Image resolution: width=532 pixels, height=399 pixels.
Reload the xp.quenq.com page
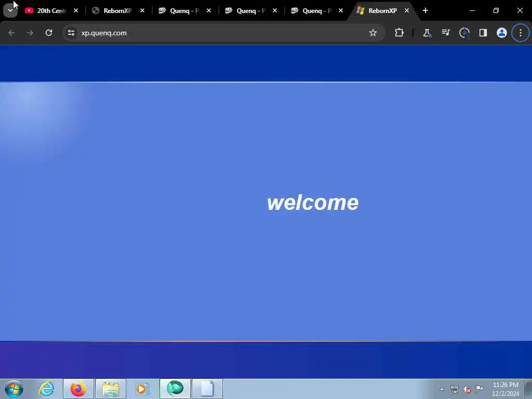[x=49, y=33]
